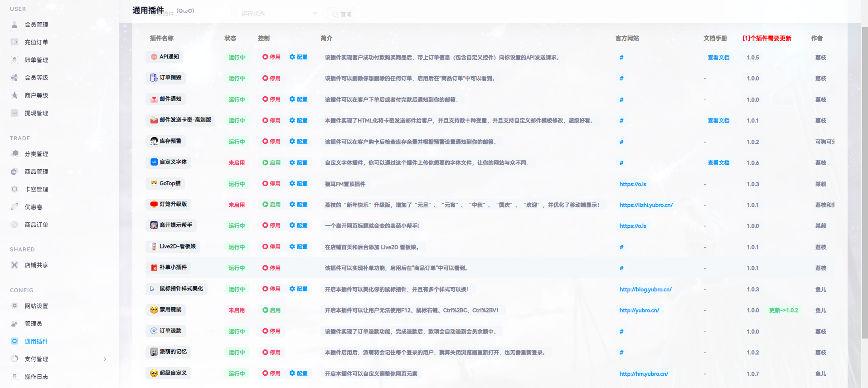The width and height of the screenshot is (868, 388).
Task: Click the plugin name search field
Action: (188, 14)
